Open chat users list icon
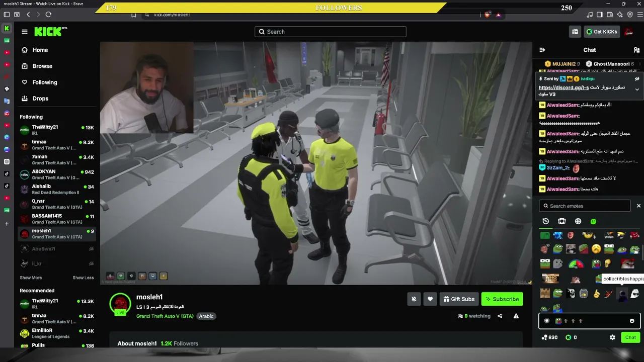644x362 pixels. [x=636, y=50]
